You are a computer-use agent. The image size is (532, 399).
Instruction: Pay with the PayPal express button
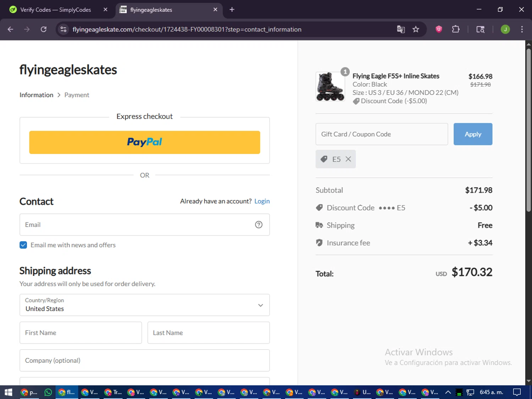[x=145, y=142]
